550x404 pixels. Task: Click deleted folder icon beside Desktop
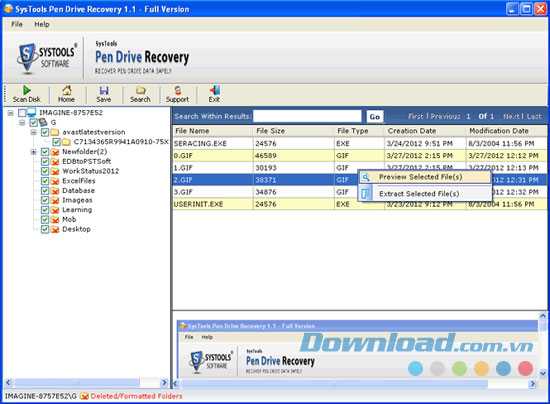pos(54,229)
